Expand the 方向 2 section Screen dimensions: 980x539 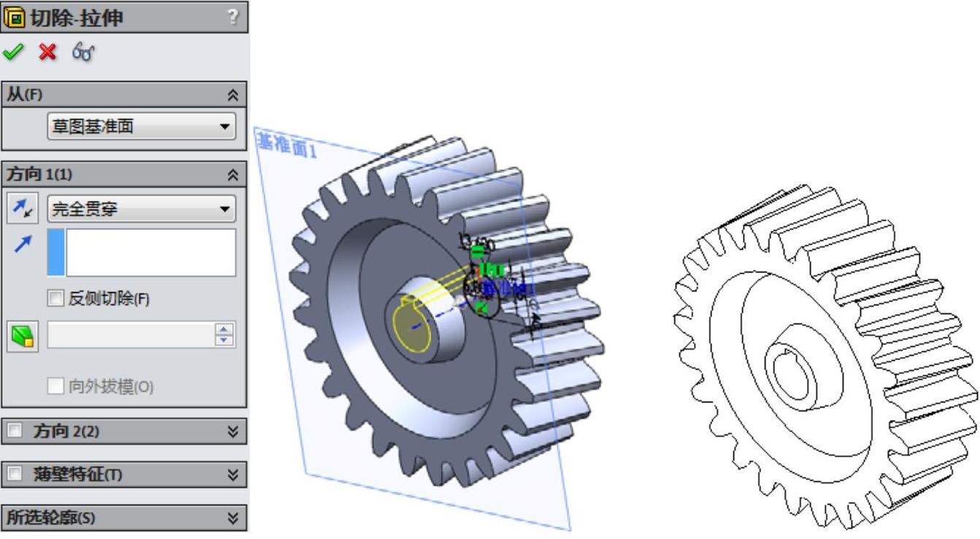click(x=233, y=432)
